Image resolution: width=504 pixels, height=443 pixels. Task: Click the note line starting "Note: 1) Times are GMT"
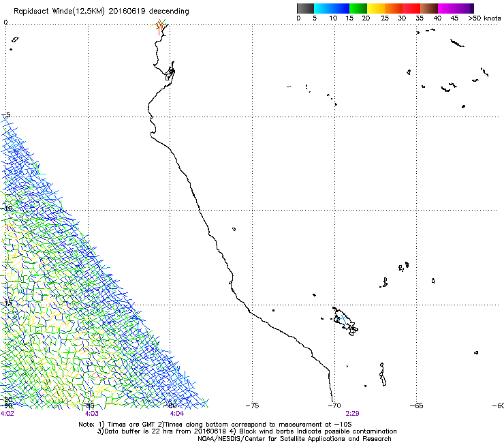click(x=215, y=425)
